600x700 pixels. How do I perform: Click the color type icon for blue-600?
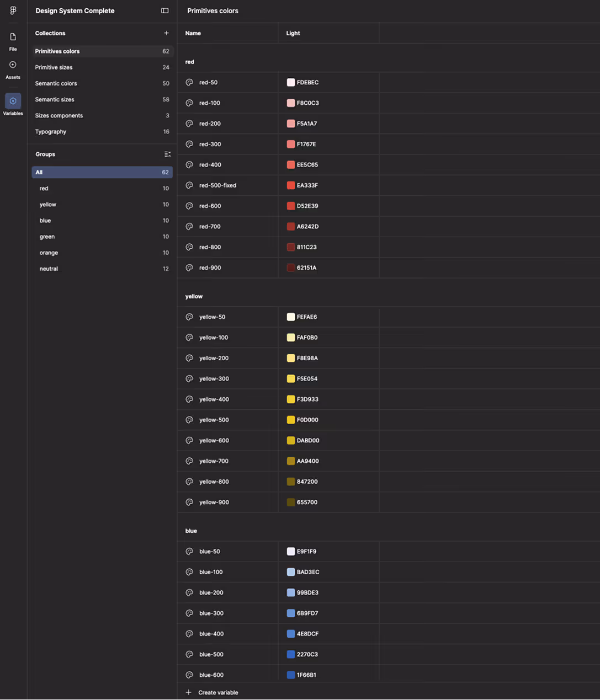[x=189, y=675]
